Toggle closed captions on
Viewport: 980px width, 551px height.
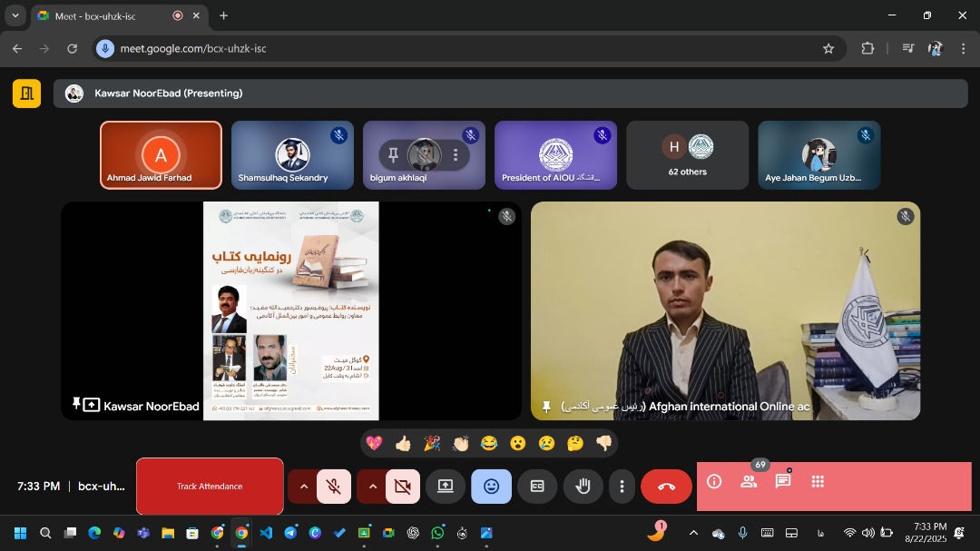pos(537,487)
